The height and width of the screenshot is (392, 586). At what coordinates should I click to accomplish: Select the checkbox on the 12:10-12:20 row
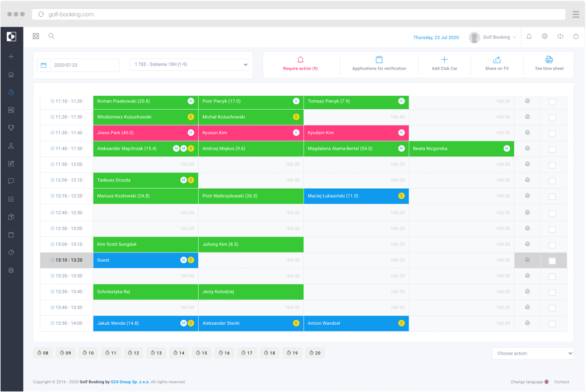(x=552, y=196)
